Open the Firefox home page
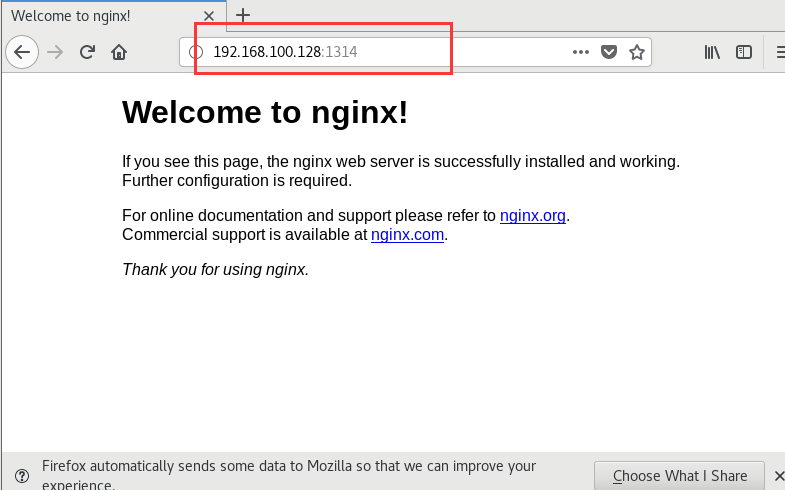The width and height of the screenshot is (785, 490). (119, 52)
